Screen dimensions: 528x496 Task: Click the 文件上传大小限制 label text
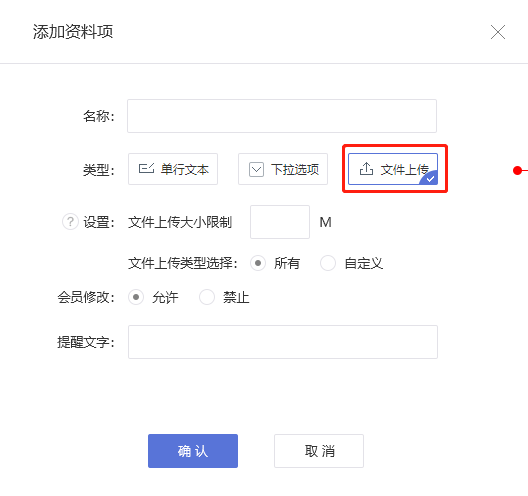click(x=180, y=222)
